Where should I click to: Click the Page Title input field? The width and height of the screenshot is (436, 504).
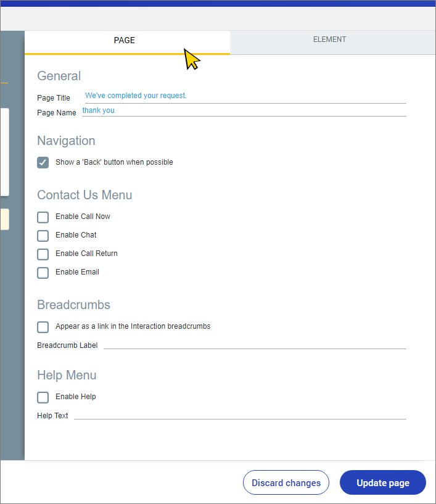[x=245, y=96]
